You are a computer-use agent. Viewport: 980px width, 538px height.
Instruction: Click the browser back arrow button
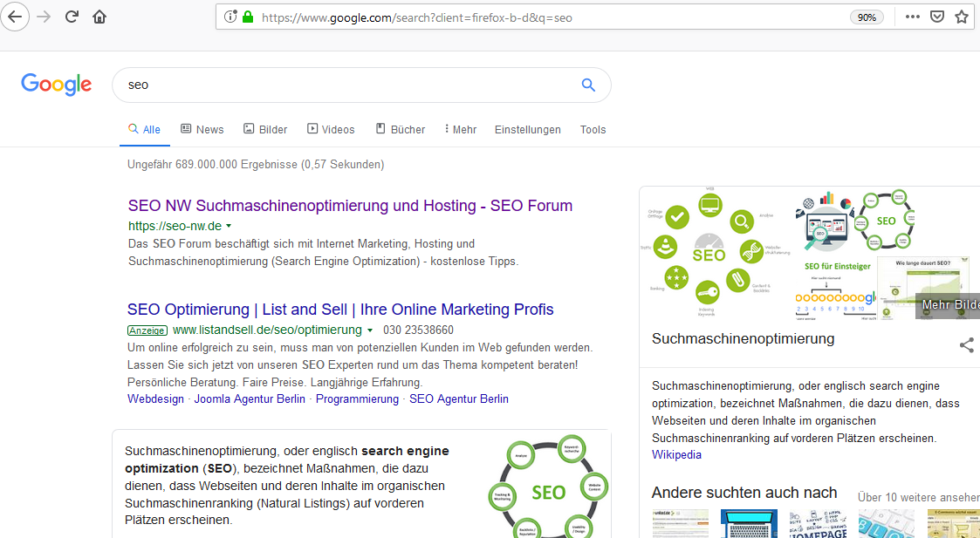coord(15,17)
